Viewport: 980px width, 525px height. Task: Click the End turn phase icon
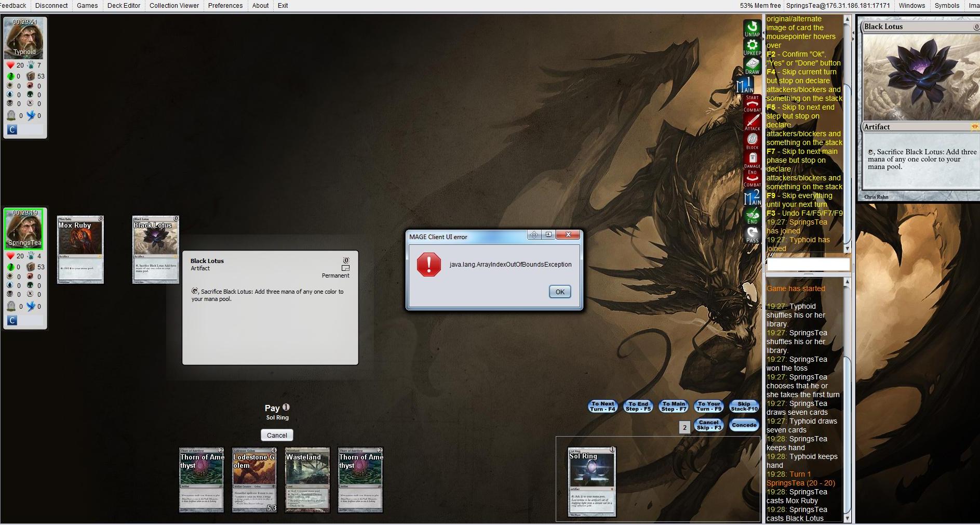752,216
